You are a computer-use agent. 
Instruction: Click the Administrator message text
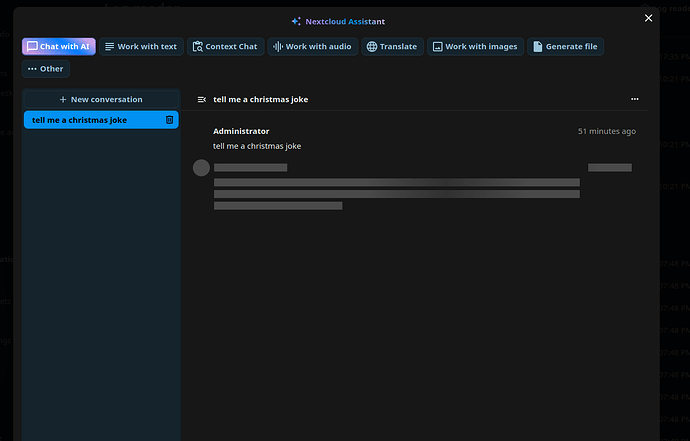point(257,146)
